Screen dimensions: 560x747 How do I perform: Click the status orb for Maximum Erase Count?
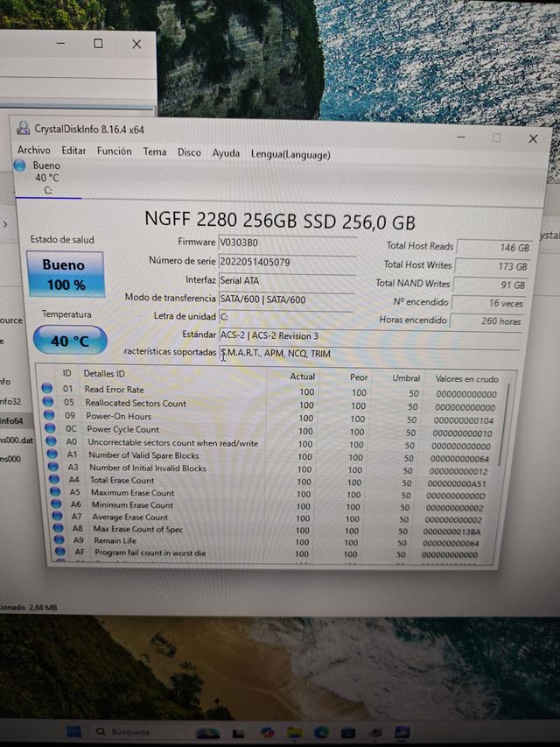(x=55, y=491)
